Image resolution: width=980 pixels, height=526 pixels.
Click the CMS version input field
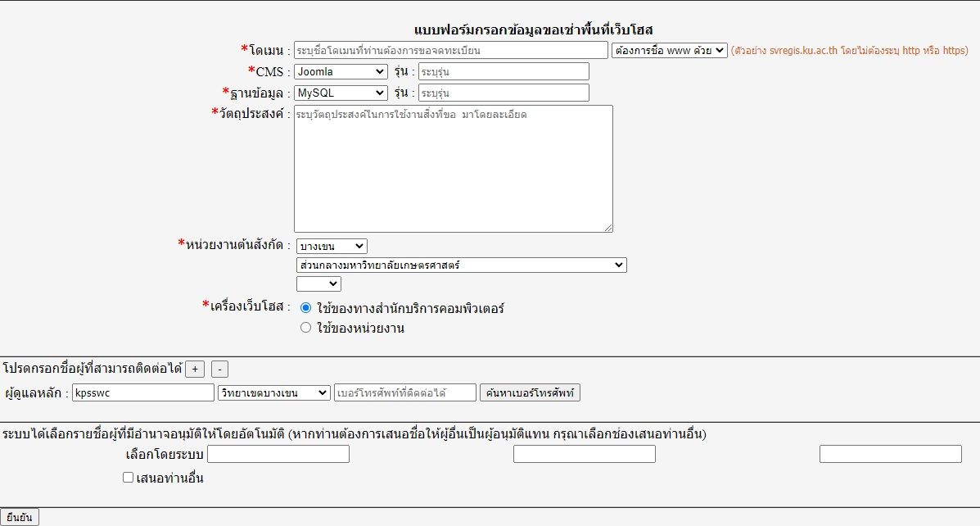(504, 71)
